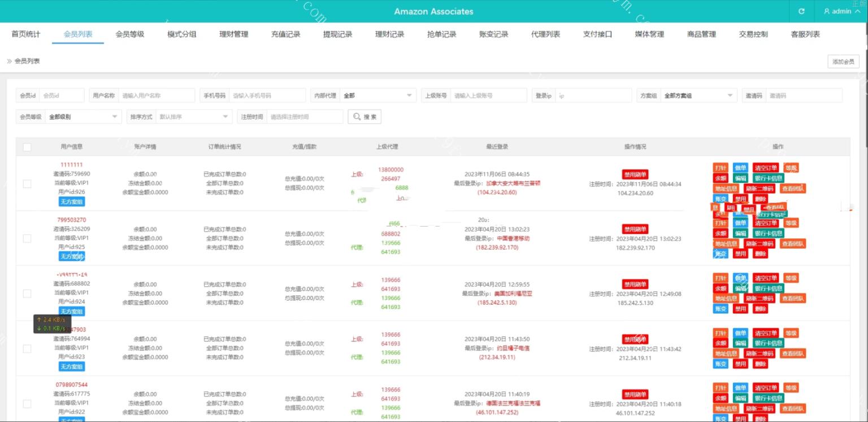The height and width of the screenshot is (422, 868).
Task: Click the 注册时间 date picker field
Action: pos(304,117)
